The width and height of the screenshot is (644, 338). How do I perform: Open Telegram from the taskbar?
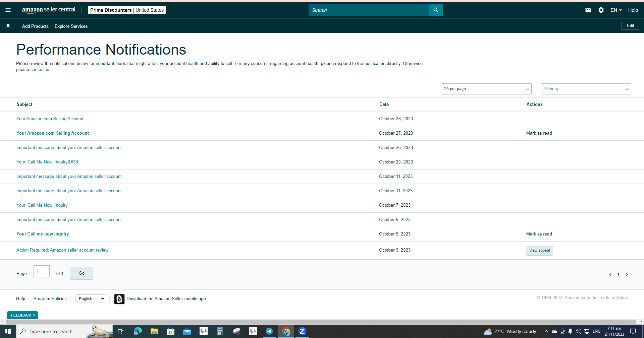[x=269, y=331]
